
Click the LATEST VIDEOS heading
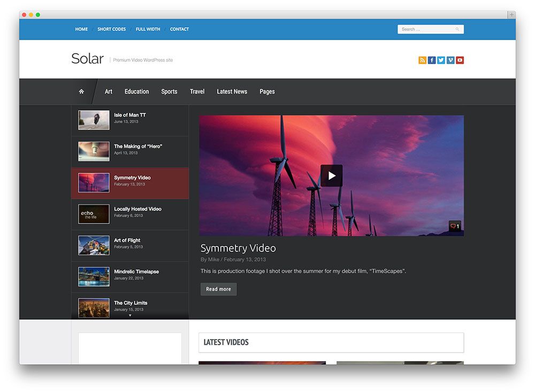[226, 342]
